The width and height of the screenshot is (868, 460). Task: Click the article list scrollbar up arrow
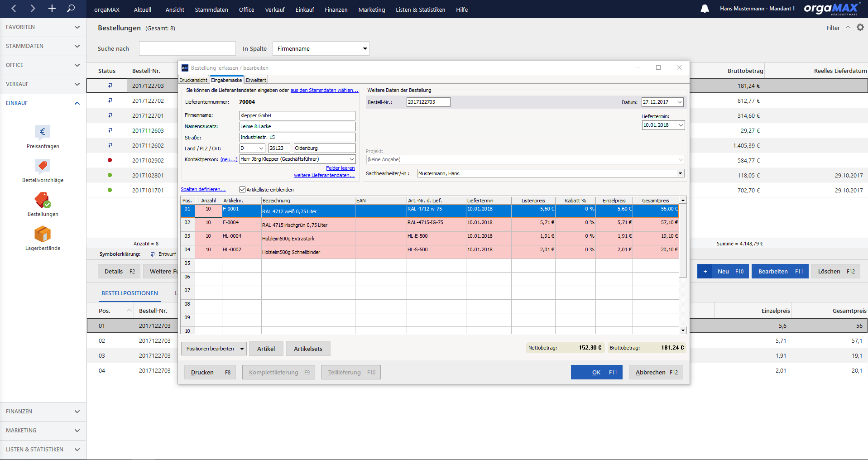683,200
